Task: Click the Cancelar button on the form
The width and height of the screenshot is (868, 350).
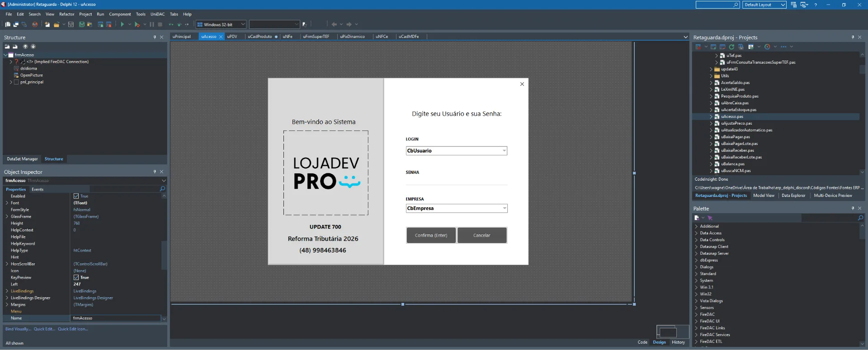Action: (482, 235)
